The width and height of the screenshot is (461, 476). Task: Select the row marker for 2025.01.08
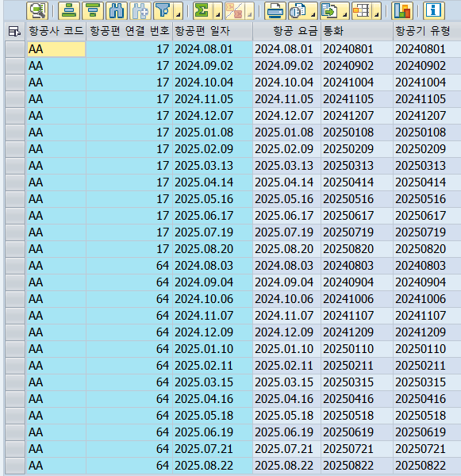[15, 132]
